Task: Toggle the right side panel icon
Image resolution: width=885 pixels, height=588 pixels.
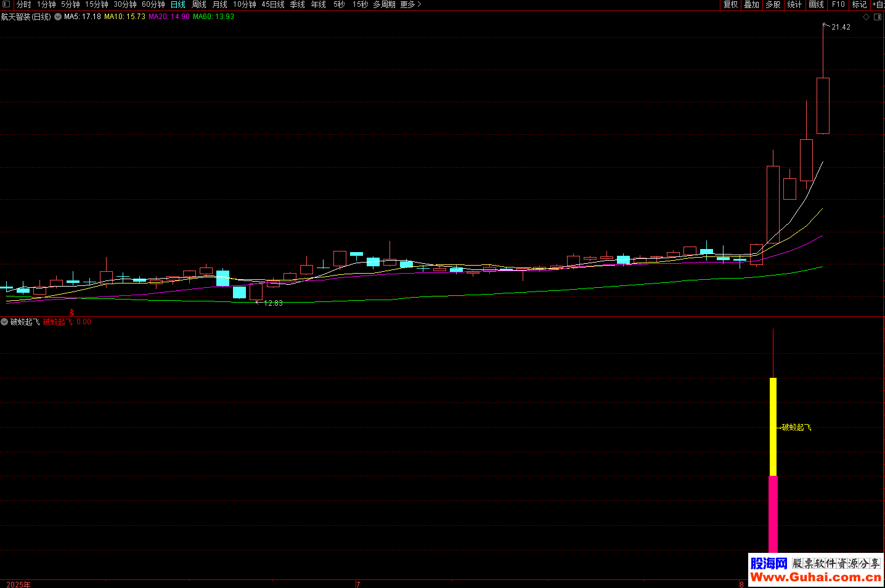Action: tap(878, 17)
